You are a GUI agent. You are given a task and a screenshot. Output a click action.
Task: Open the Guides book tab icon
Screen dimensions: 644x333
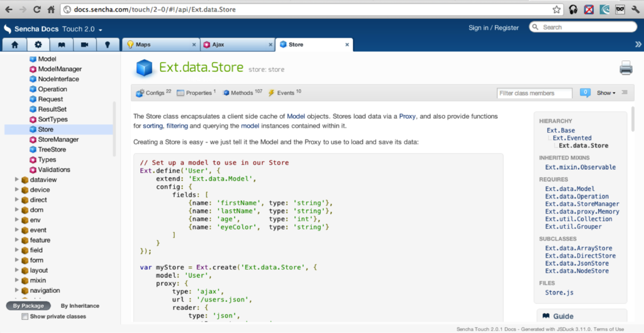pos(62,45)
